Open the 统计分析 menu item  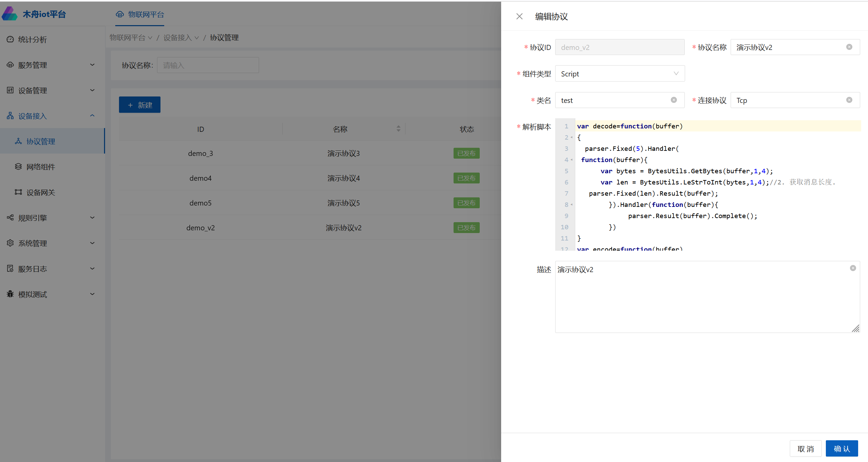(52, 39)
